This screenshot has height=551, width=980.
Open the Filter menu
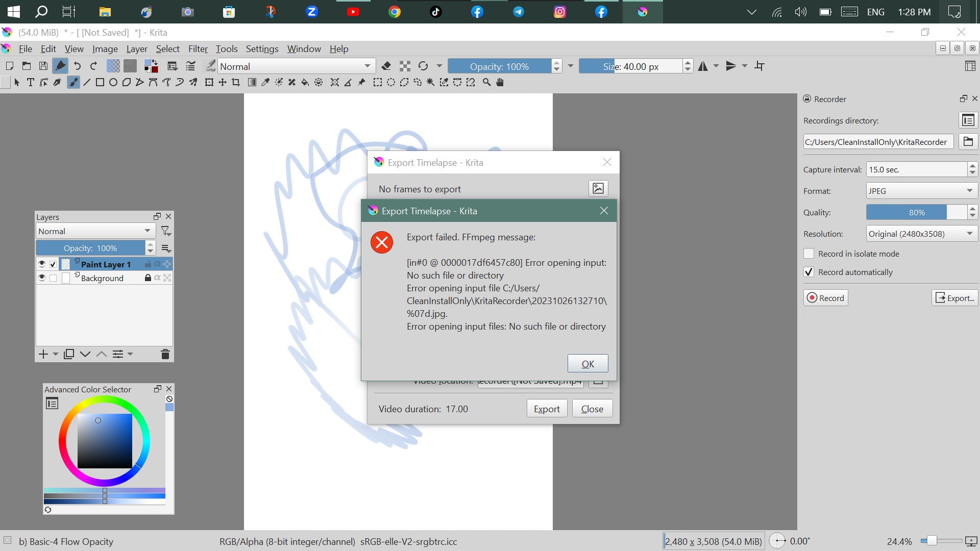click(198, 48)
